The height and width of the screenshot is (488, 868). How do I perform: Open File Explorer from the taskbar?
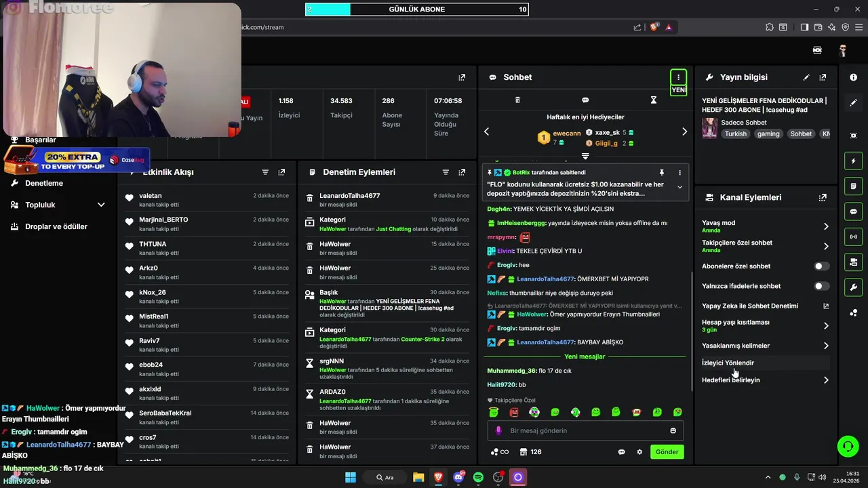[x=418, y=477]
